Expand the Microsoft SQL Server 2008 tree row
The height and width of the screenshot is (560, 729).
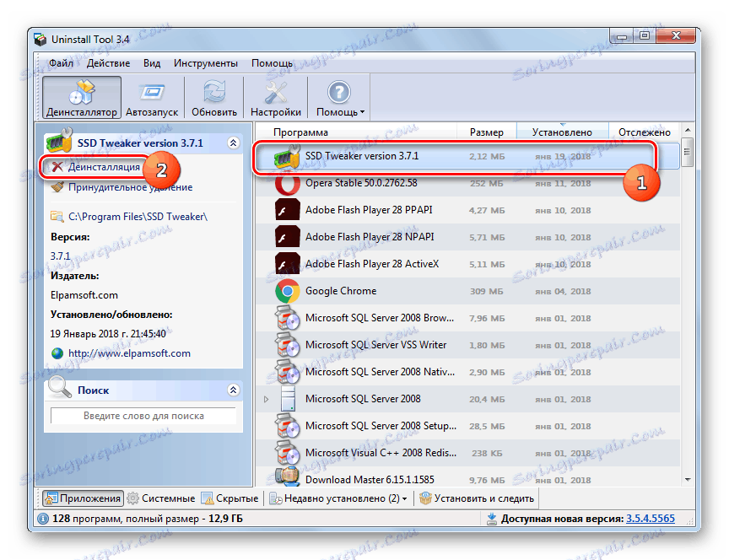(x=266, y=399)
